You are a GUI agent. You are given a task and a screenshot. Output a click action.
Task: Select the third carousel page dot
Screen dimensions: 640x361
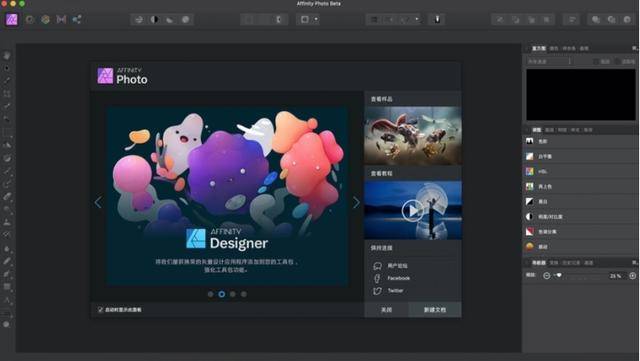coord(233,294)
